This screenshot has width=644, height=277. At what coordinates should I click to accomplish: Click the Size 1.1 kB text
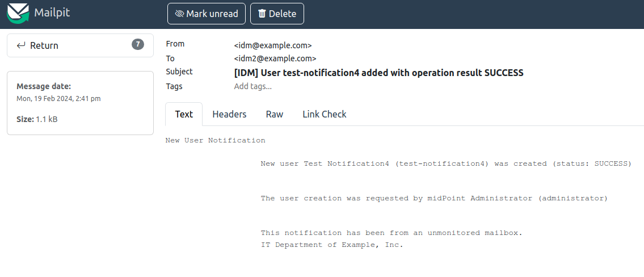pos(37,120)
